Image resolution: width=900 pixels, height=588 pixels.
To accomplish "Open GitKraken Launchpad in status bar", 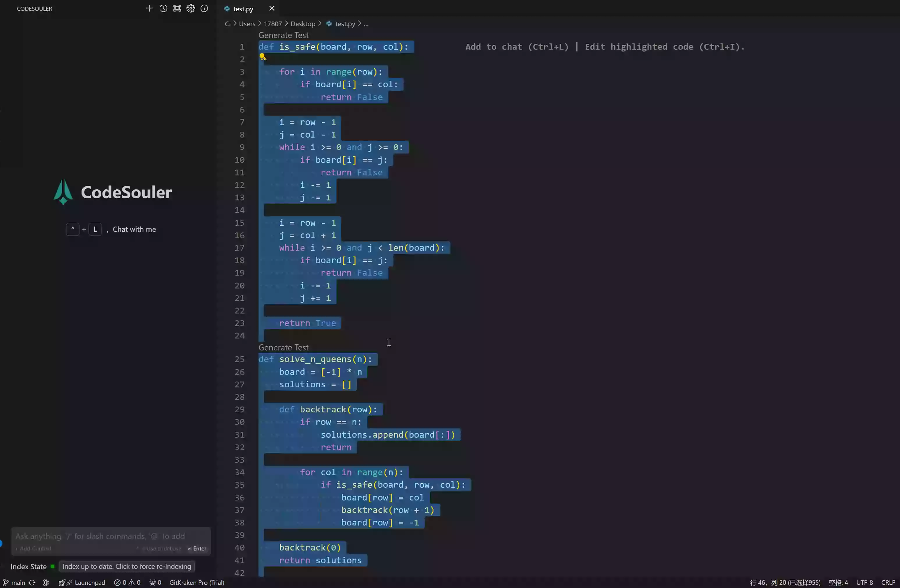I will tap(82, 582).
